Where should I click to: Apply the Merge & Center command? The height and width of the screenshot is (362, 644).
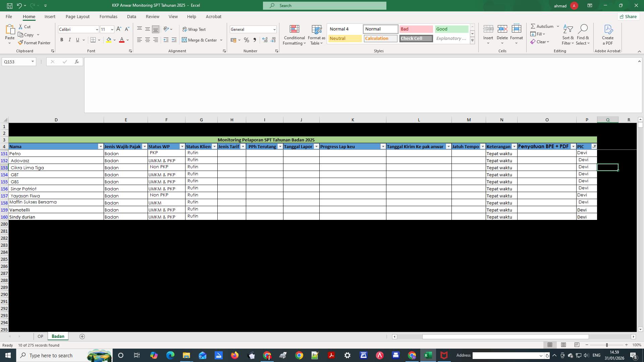200,40
